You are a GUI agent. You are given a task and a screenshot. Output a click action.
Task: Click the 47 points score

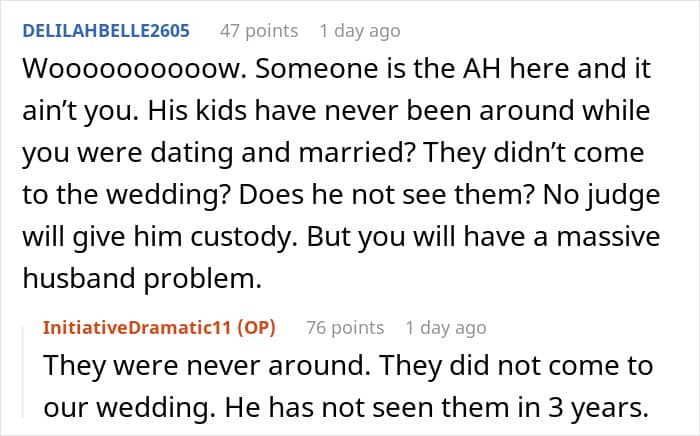(259, 31)
